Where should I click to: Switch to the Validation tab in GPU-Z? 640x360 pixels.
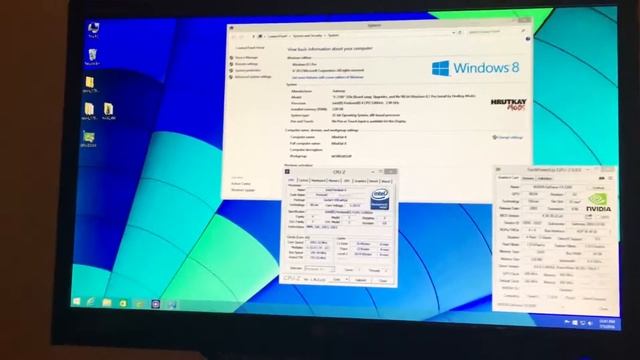point(544,178)
